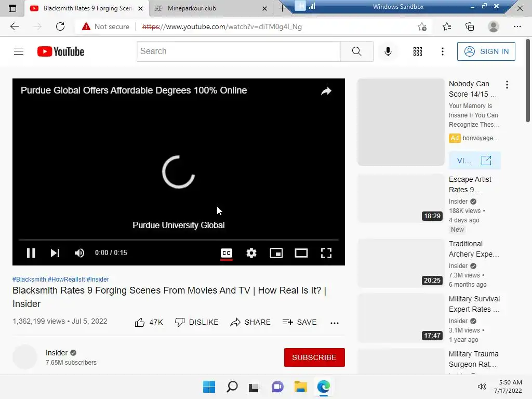Open the #HowRealIsIt hashtag
The image size is (532, 399).
(66, 279)
